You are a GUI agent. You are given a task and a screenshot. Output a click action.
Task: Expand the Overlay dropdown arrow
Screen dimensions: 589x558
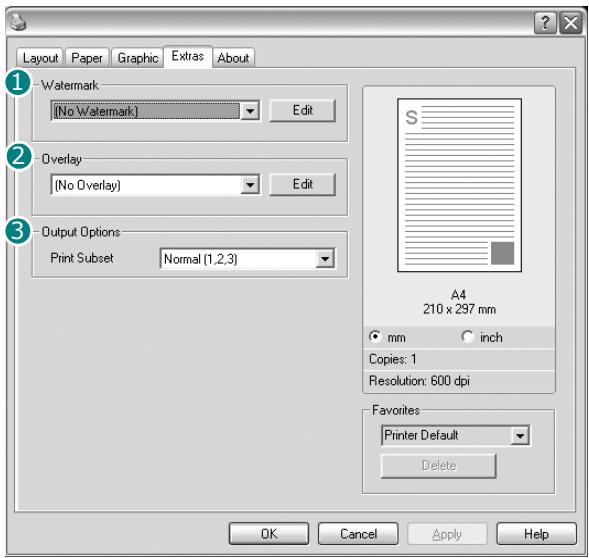250,184
